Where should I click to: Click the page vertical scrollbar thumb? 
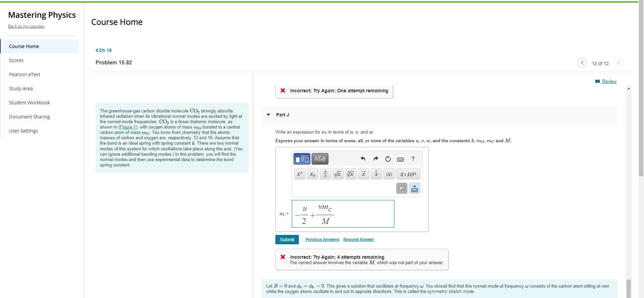pos(641,87)
